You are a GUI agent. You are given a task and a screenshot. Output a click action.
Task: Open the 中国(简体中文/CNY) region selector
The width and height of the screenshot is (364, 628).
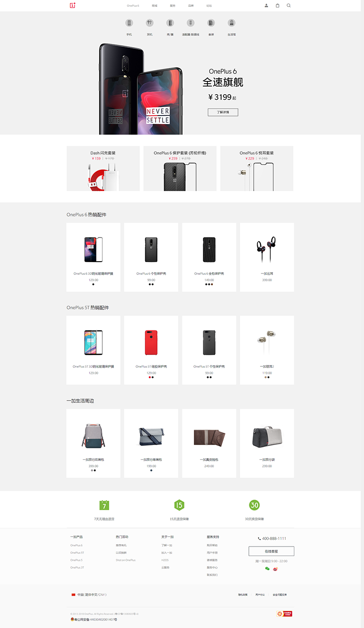pos(89,594)
